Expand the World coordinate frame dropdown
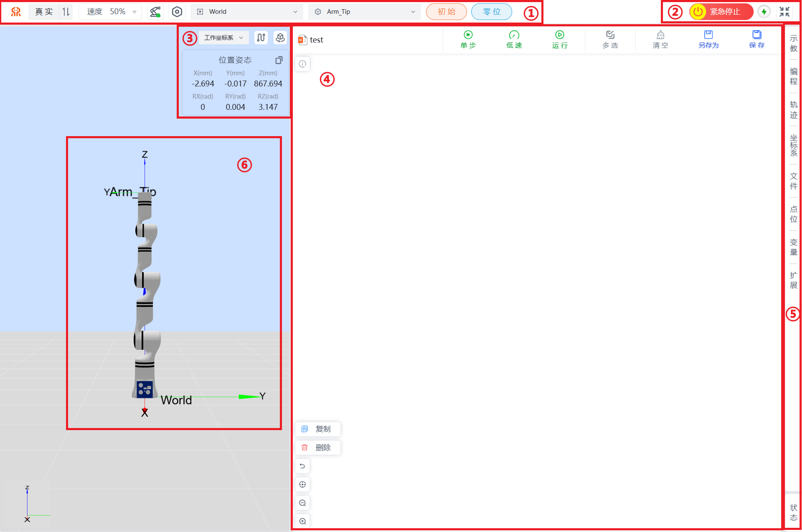 pyautogui.click(x=247, y=12)
